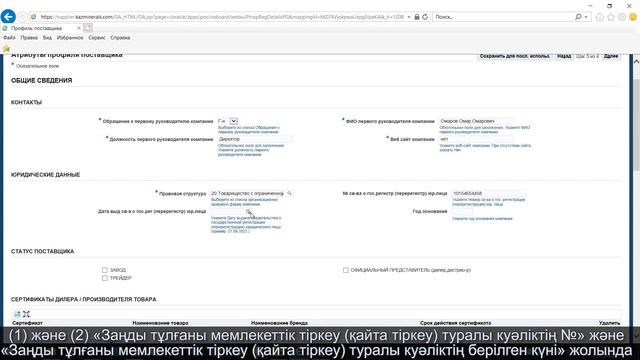The width and height of the screenshot is (640, 360).
Task: Open the Правовая структура lookup search icon
Action: point(289,193)
